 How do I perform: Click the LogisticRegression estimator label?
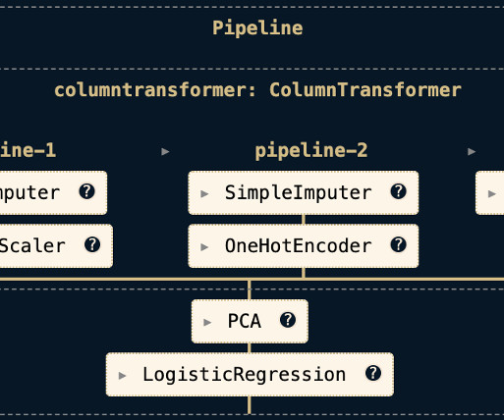245,375
